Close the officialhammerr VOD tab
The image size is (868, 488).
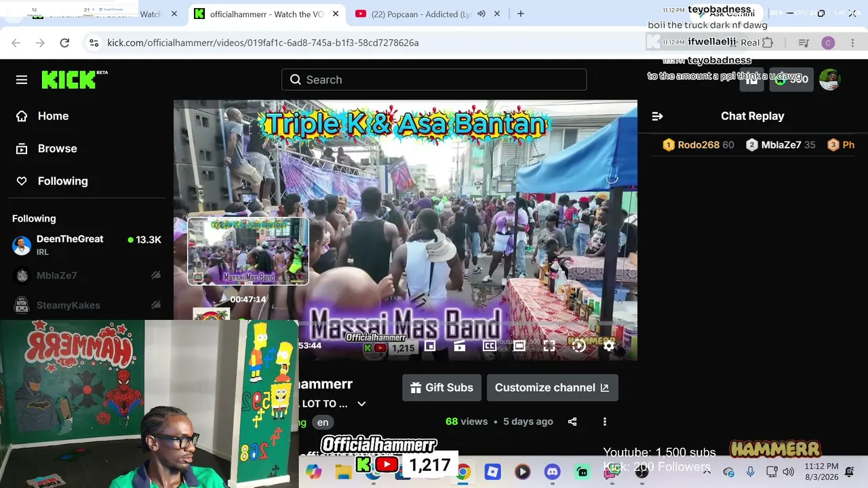click(x=335, y=14)
